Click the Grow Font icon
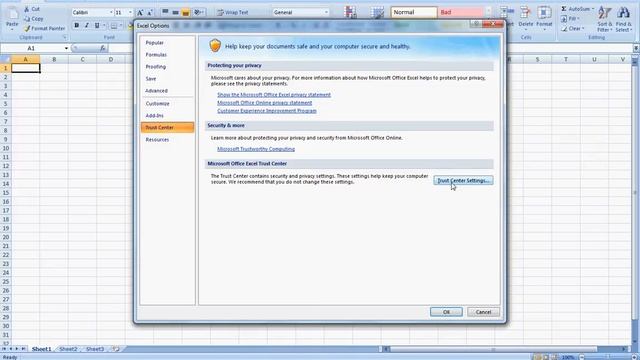This screenshot has width=640, height=360. click(x=140, y=13)
